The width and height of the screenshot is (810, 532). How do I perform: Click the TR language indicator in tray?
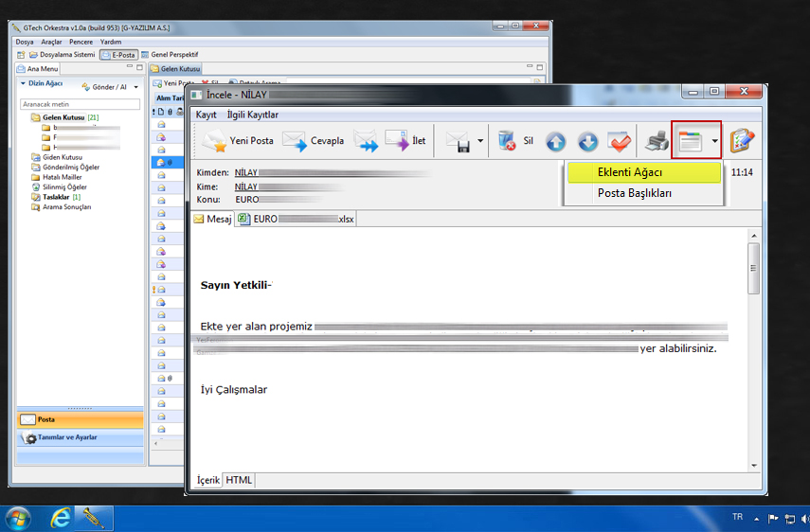point(737,517)
